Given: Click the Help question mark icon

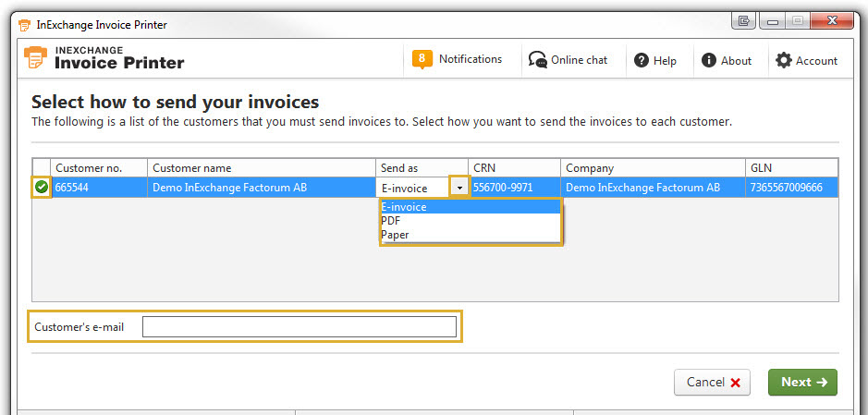Looking at the screenshot, I should [x=641, y=60].
